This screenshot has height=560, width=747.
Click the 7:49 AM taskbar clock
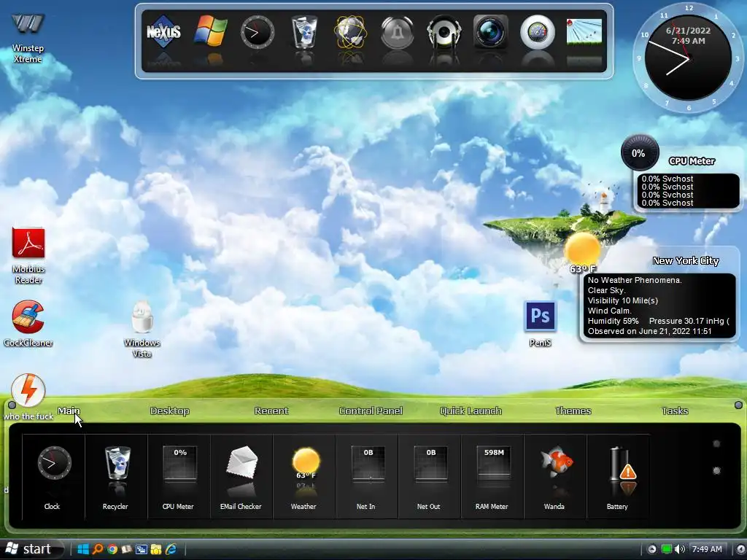(x=706, y=549)
